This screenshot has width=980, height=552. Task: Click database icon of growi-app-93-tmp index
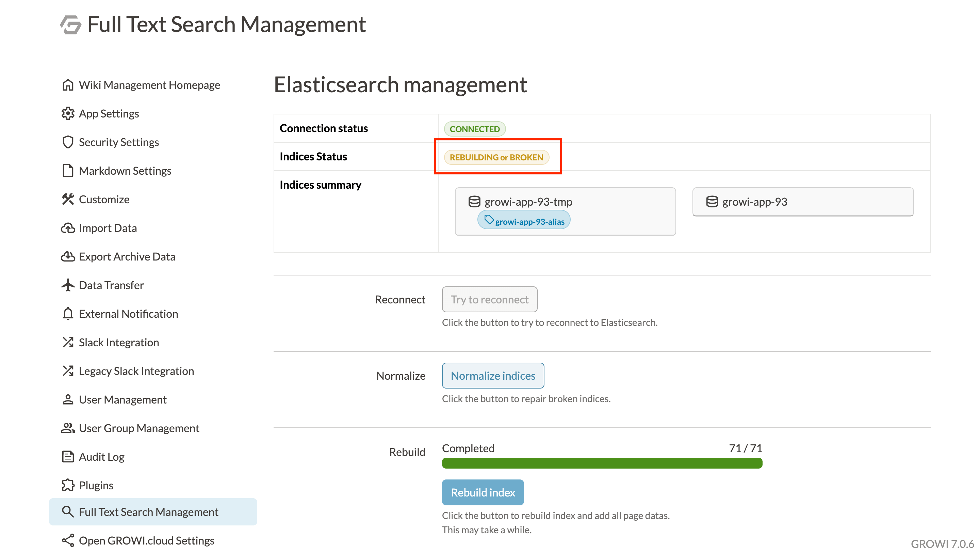[474, 201]
